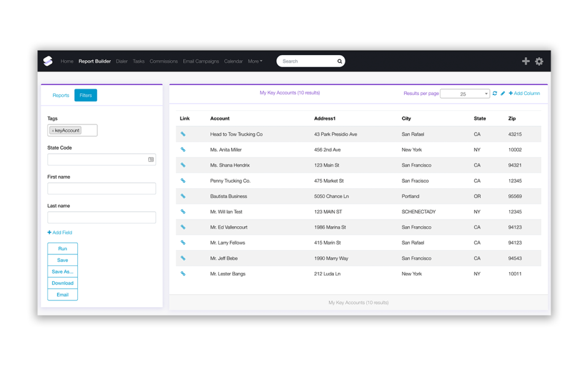The width and height of the screenshot is (588, 366).
Task: Open the search magnifier in the search bar
Action: (339, 61)
